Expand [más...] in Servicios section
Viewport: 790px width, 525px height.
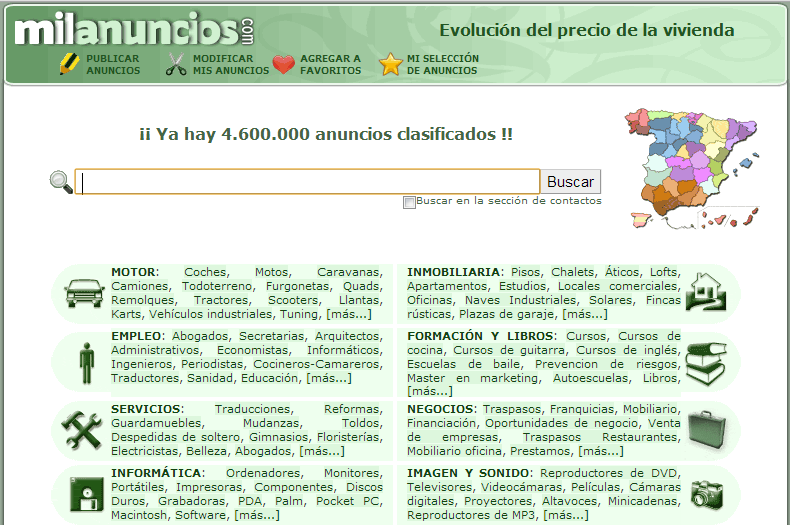[x=322, y=451]
